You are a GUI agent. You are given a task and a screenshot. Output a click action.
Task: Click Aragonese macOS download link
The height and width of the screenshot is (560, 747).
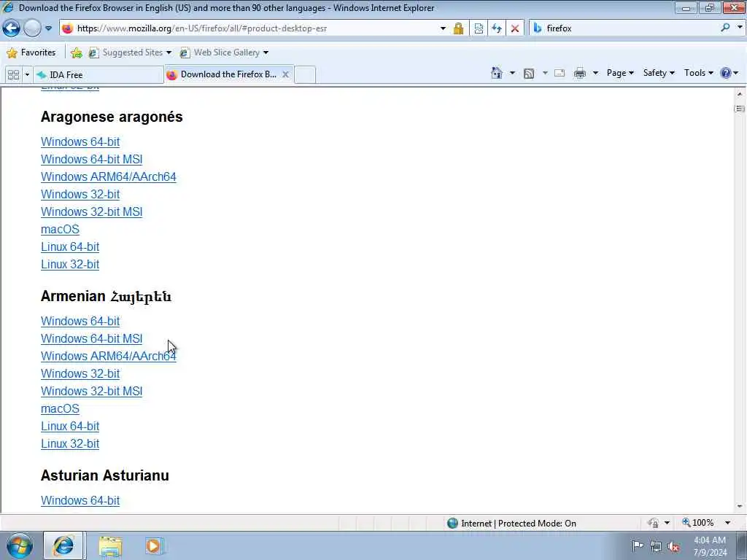pos(60,230)
